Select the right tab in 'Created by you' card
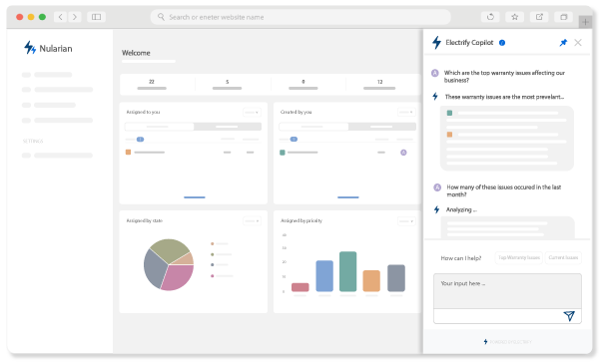Screen dimensions: 599x364 click(381, 127)
